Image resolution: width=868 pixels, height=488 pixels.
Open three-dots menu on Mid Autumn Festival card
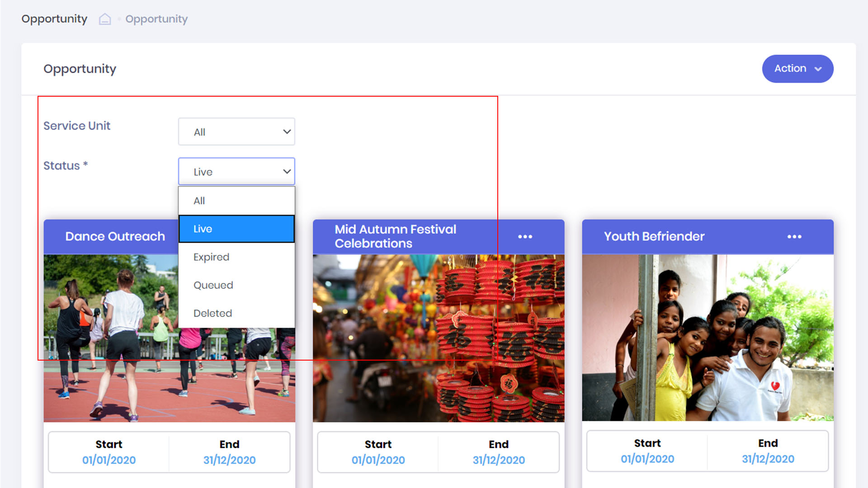point(525,237)
